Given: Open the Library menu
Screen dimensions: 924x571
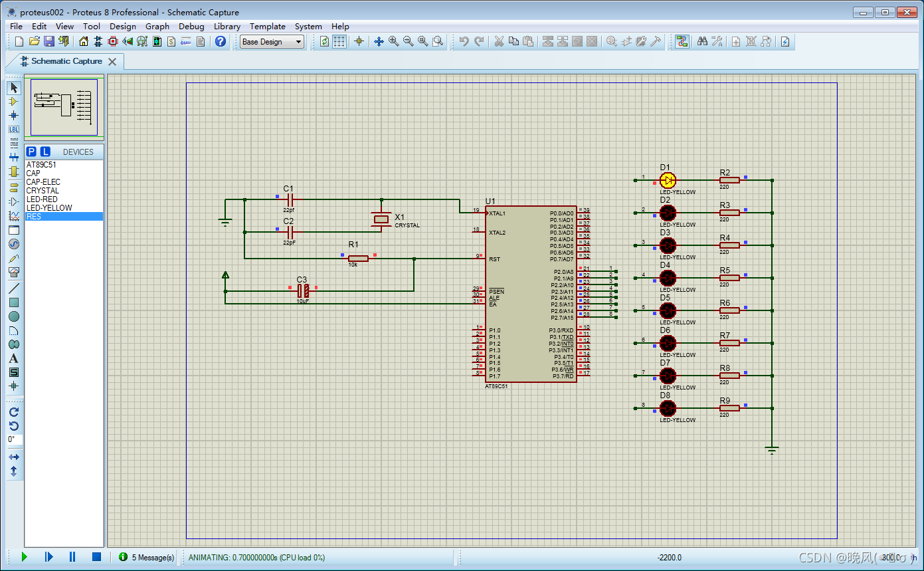Looking at the screenshot, I should (x=227, y=27).
